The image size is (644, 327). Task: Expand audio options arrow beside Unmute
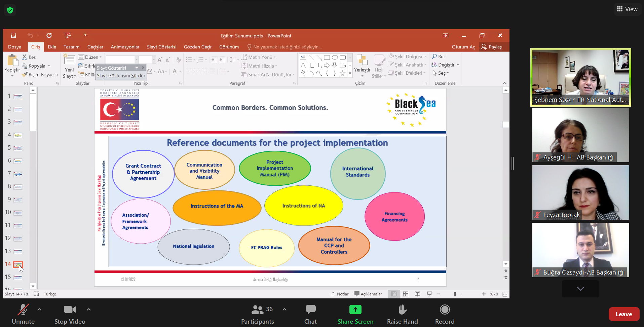39,309
